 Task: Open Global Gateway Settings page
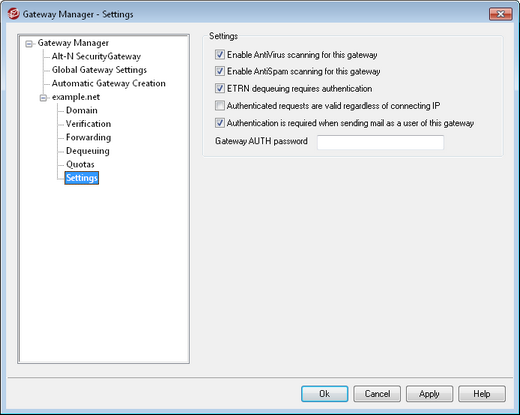[99, 70]
